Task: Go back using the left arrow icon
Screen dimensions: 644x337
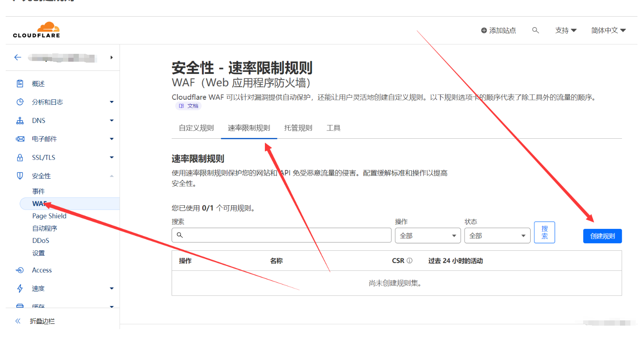Action: (x=18, y=57)
